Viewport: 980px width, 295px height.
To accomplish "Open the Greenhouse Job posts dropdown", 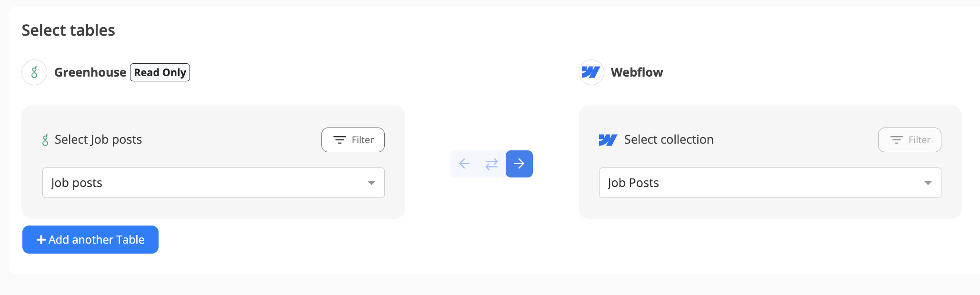I will pyautogui.click(x=213, y=183).
